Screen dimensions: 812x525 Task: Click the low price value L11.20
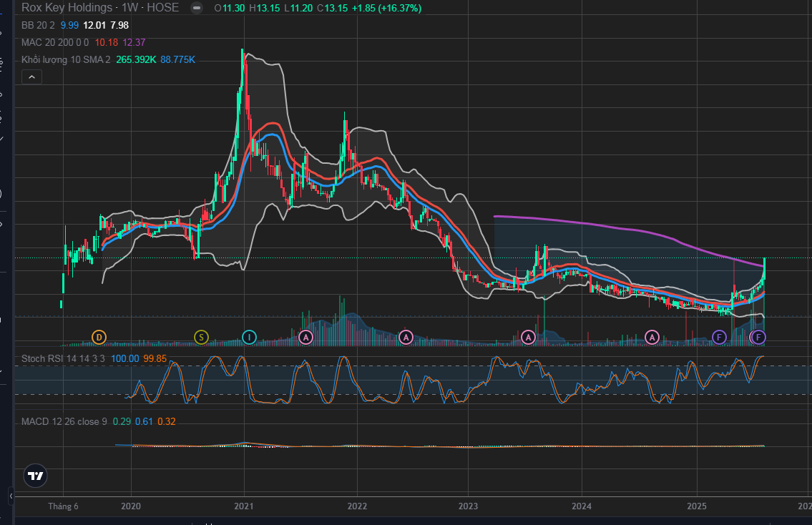pos(298,9)
